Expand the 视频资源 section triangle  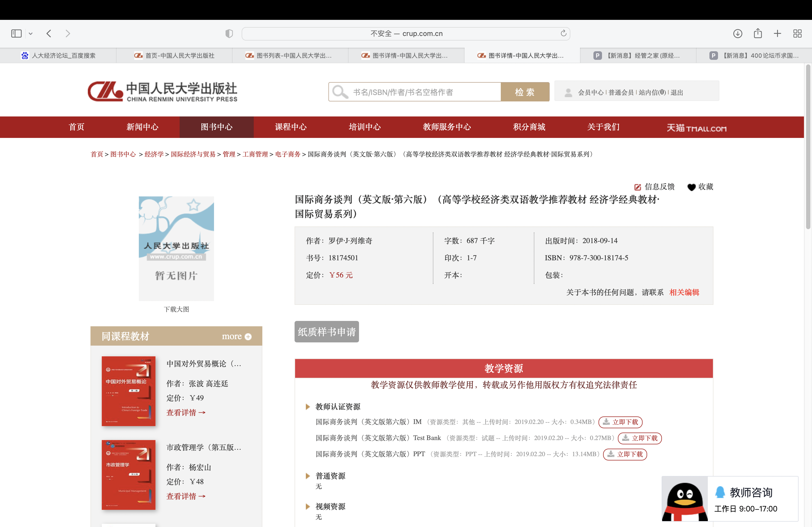click(x=307, y=507)
